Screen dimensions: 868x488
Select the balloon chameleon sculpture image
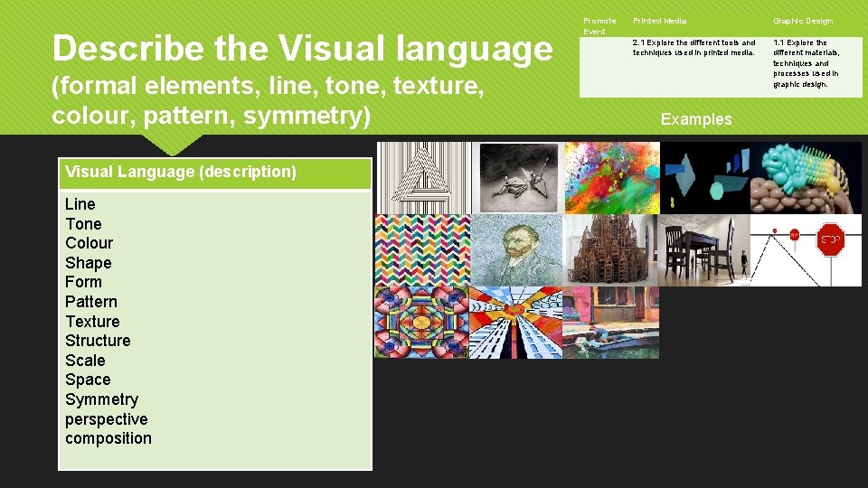806,178
